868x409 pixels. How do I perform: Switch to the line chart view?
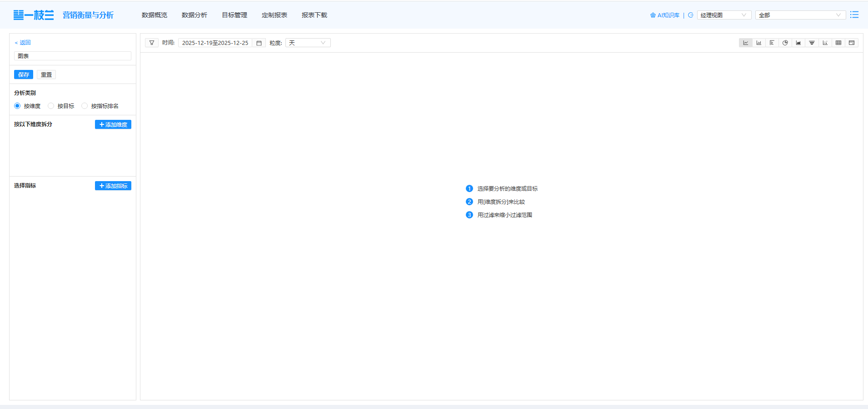745,43
